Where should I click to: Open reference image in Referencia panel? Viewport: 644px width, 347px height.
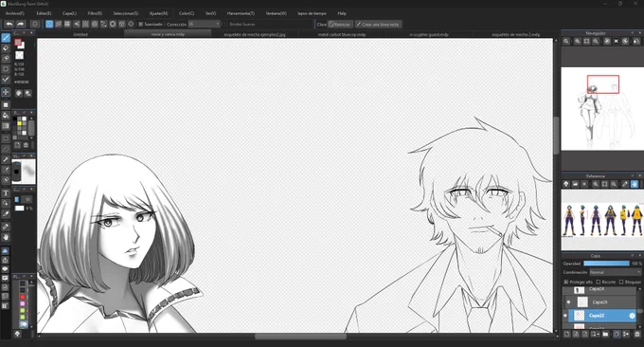pyautogui.click(x=575, y=184)
